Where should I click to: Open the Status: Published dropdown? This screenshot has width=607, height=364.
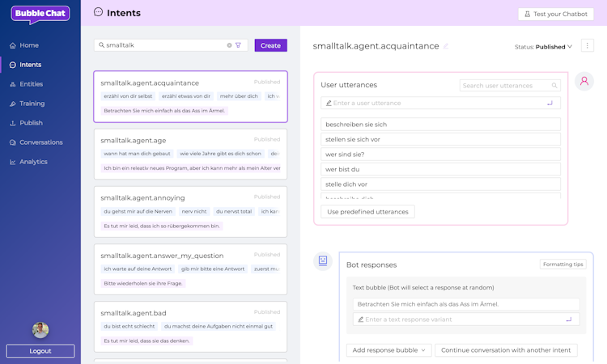pos(544,47)
